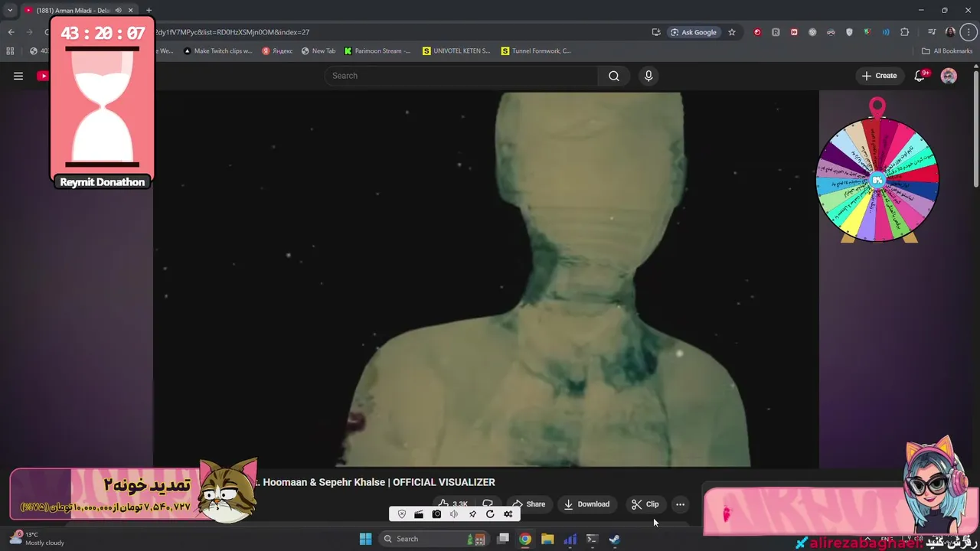Screen dimensions: 980x551
Task: Open the tab search dropdown arrow
Action: 10,11
